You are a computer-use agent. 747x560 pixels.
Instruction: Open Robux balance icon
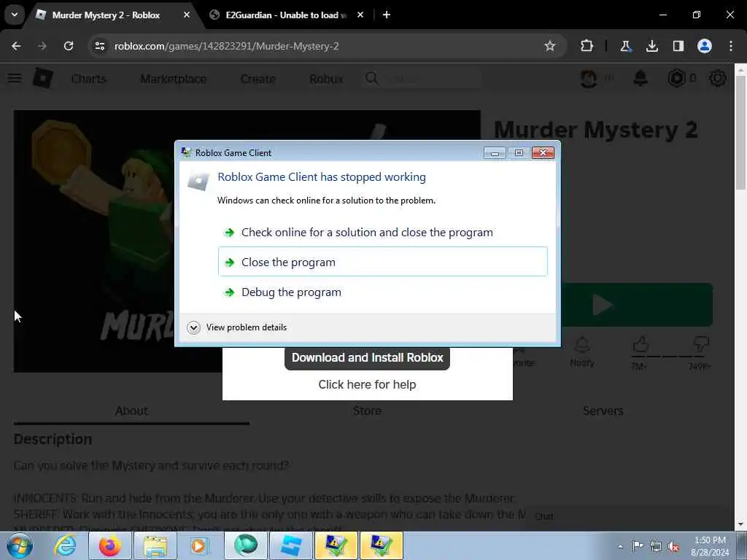[677, 78]
